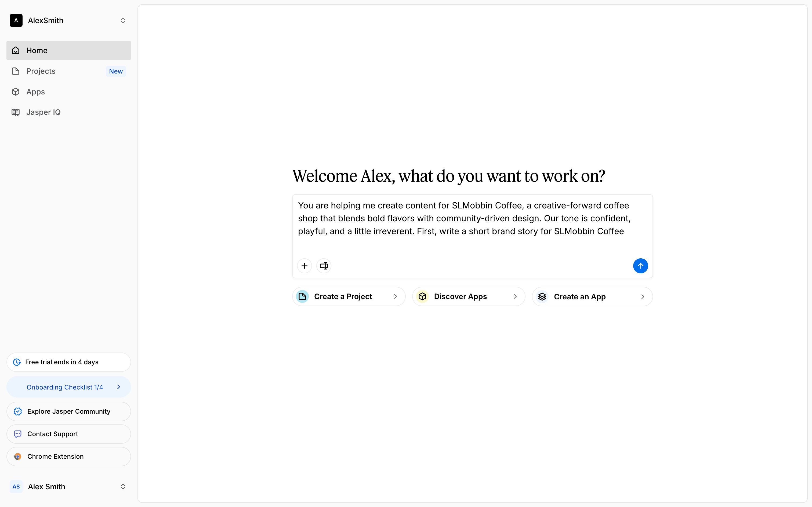Open the Create an App chevron

click(x=643, y=297)
